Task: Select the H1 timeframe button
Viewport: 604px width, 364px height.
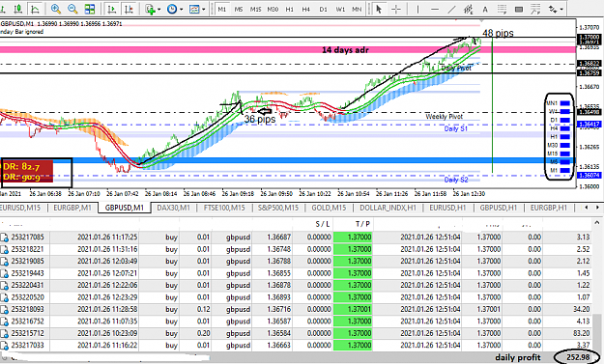Action: [x=289, y=9]
